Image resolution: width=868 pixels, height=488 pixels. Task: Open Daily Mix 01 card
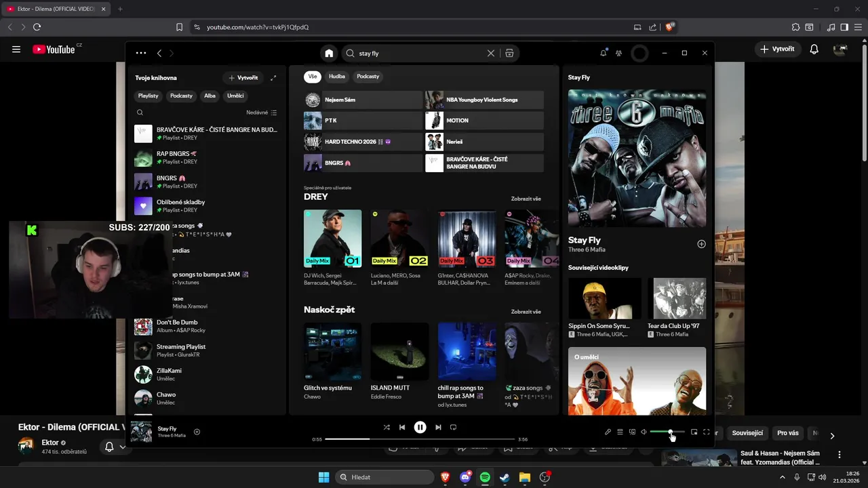coord(333,247)
